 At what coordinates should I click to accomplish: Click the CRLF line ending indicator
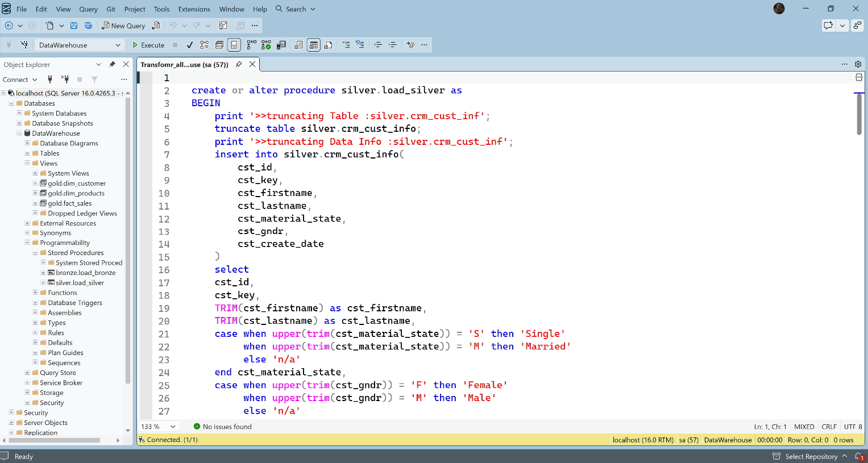[x=829, y=426]
